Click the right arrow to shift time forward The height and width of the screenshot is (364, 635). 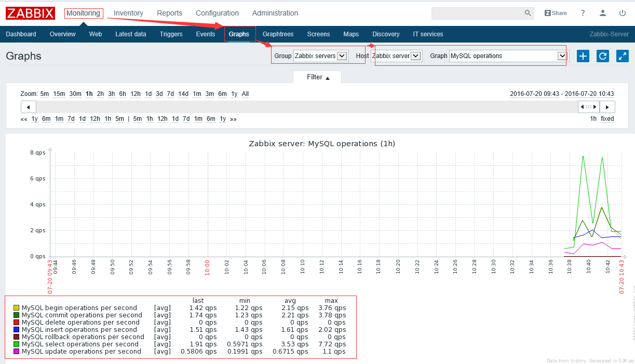(607, 107)
